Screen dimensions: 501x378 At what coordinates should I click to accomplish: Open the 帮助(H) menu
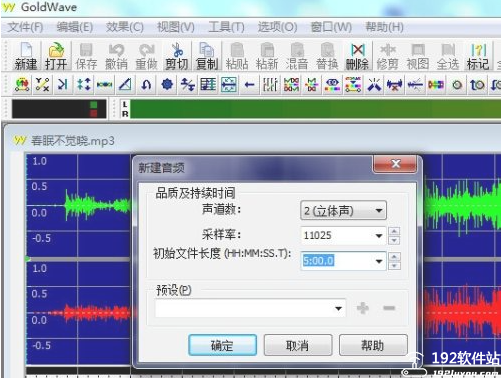pos(384,27)
